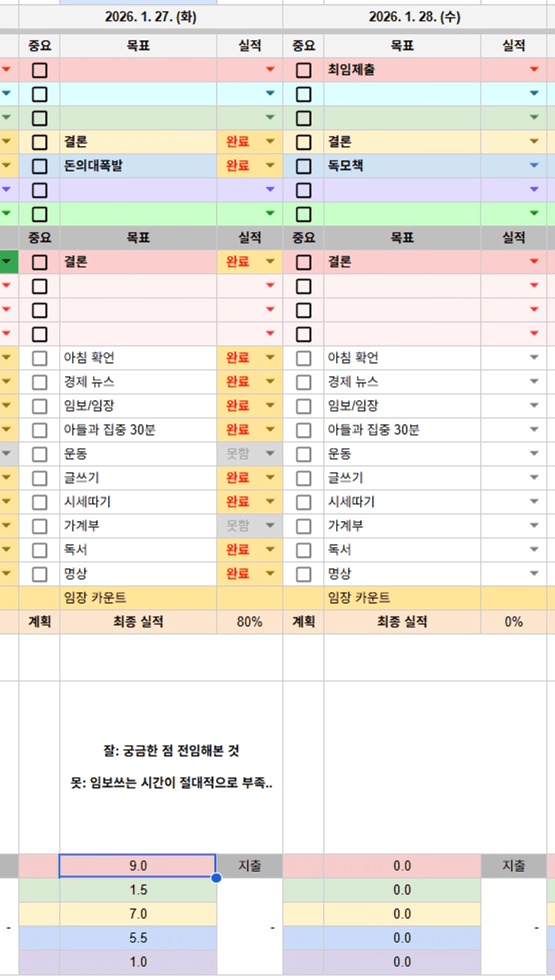Check 아침 확언 box for January 27
The width and height of the screenshot is (555, 980).
coord(40,358)
